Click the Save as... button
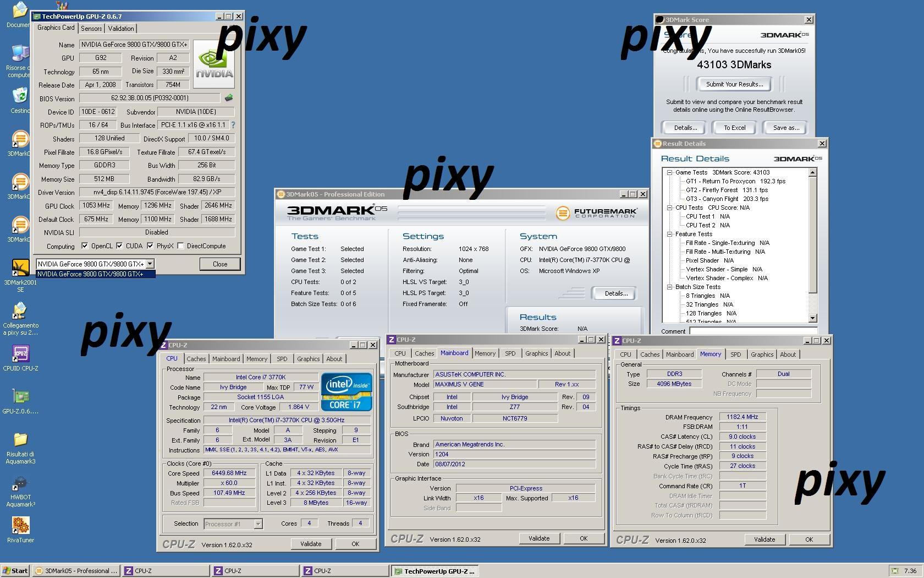The width and height of the screenshot is (924, 578). [x=786, y=128]
